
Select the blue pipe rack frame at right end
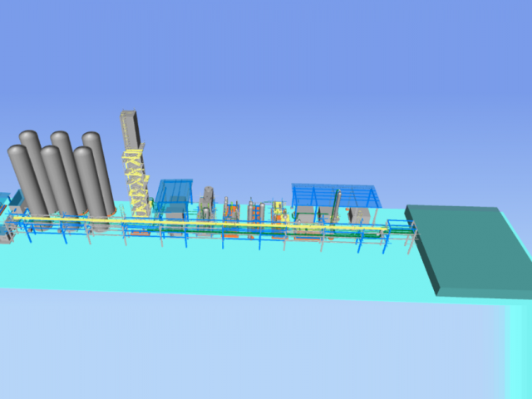point(401,234)
